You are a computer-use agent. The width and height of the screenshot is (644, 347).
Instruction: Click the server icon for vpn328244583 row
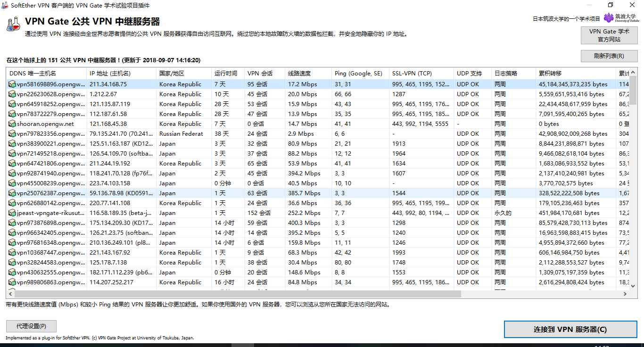coord(12,263)
